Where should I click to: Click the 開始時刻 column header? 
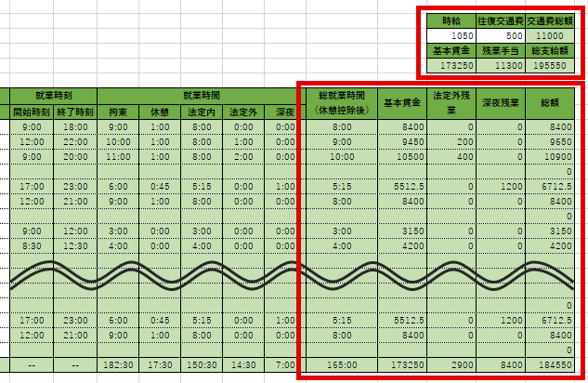coord(30,112)
